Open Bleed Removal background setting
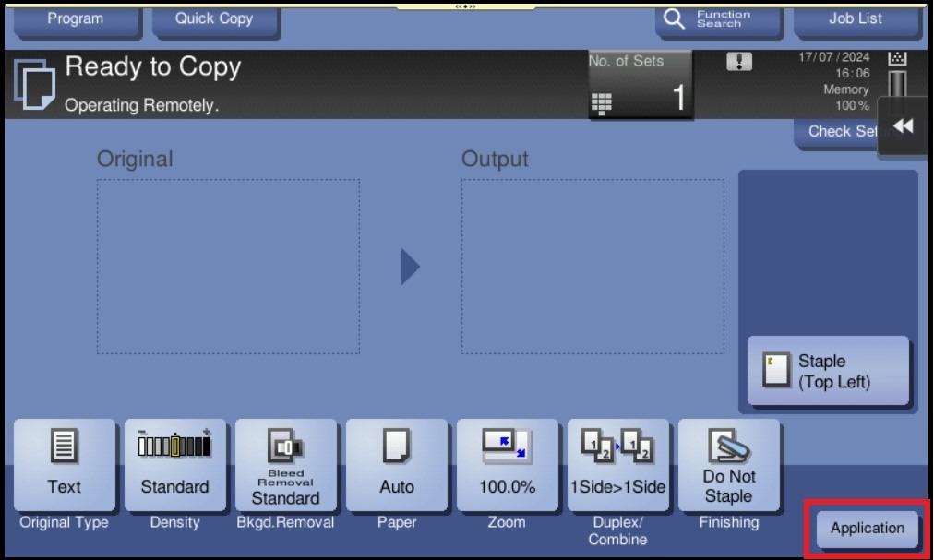 pyautogui.click(x=285, y=465)
